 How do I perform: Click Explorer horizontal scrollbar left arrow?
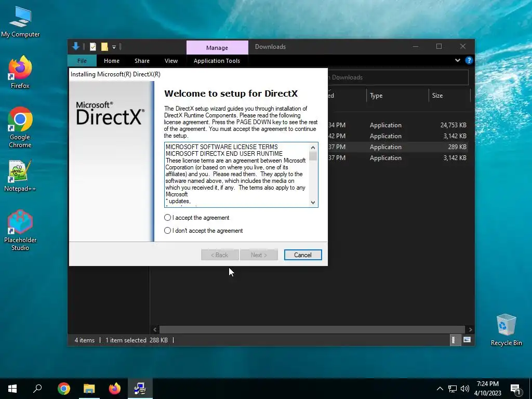(x=155, y=329)
